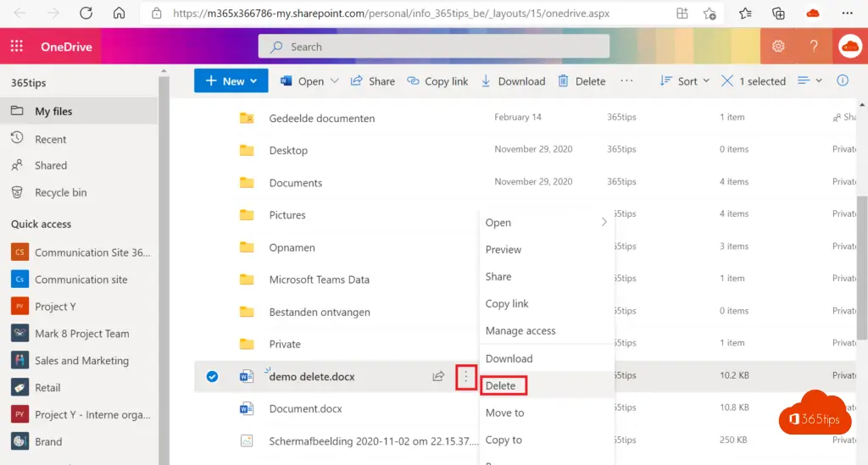This screenshot has height=465, width=868.
Task: Open the toolbar more actions ellipsis
Action: coord(626,80)
